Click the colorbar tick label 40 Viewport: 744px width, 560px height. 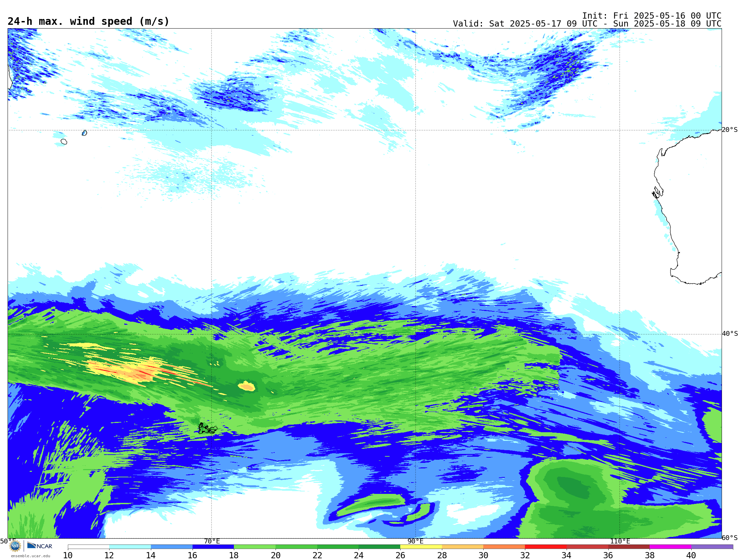pos(691,555)
